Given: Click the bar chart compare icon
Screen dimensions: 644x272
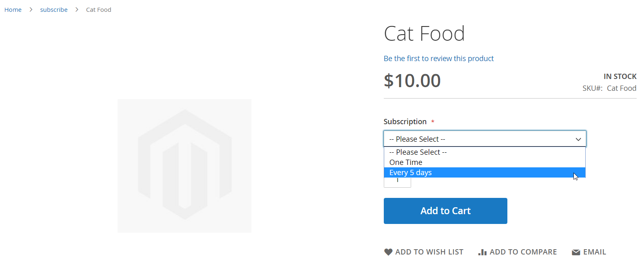Looking at the screenshot, I should [x=482, y=252].
